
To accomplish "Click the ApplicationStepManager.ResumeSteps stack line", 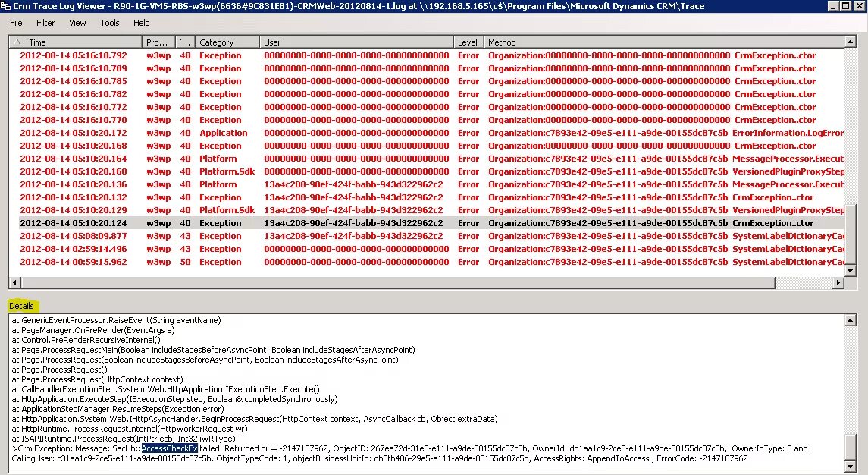I will [x=118, y=410].
